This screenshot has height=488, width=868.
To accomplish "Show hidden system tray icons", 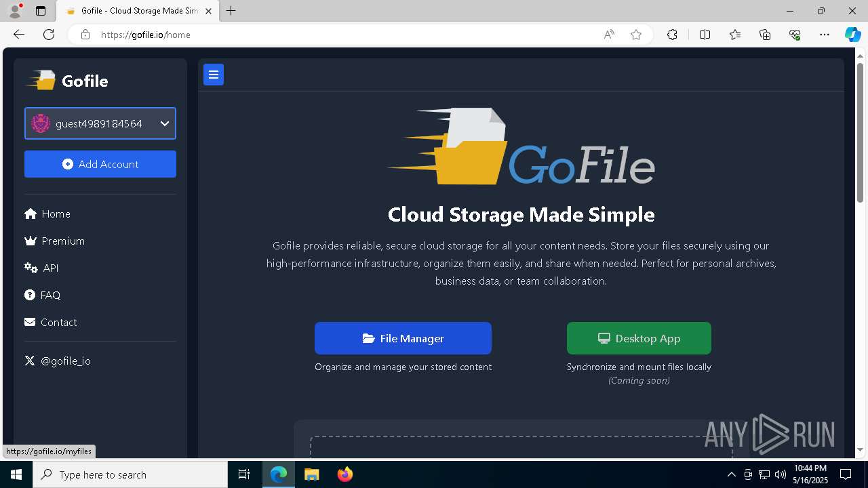I will coord(731,474).
